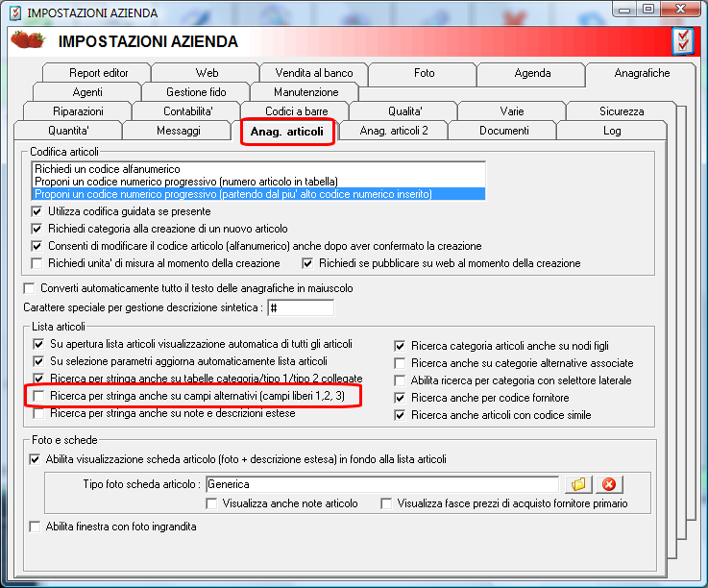Close the Impostazioni Azienda window
Screen dimensions: 708x588
(x=680, y=10)
